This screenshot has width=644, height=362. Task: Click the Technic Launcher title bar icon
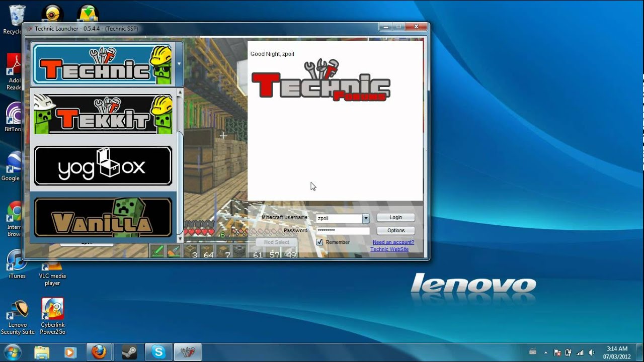pyautogui.click(x=29, y=29)
